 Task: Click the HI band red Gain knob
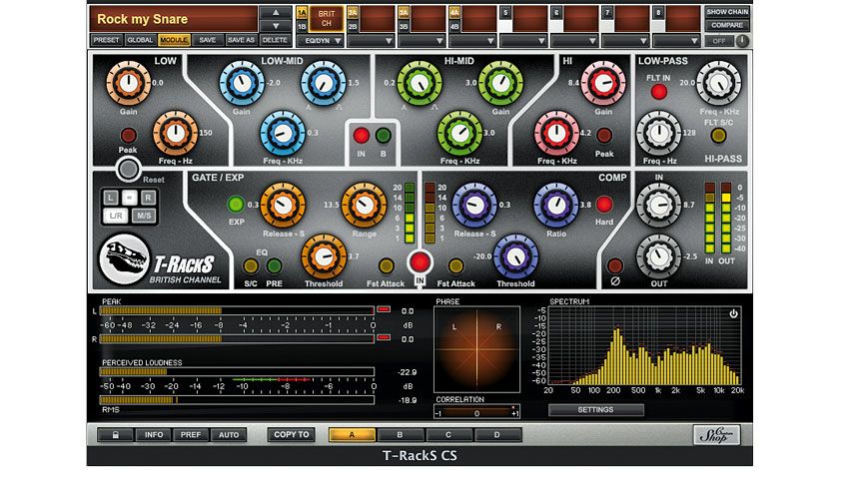point(602,83)
